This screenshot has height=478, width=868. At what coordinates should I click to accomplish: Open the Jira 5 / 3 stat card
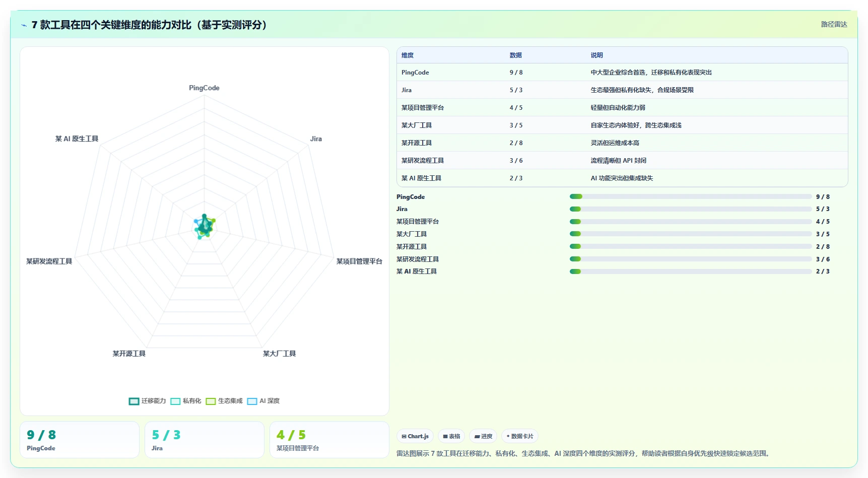(x=205, y=440)
